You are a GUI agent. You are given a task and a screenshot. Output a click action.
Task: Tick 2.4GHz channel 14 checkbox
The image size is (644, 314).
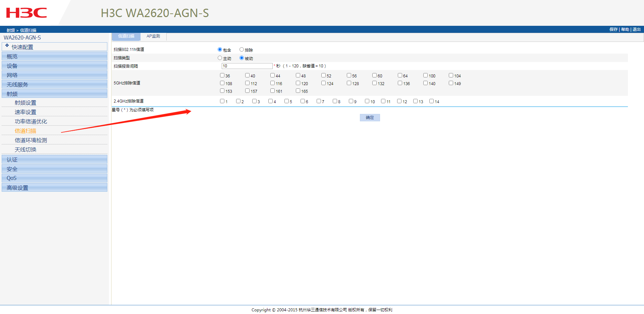tap(431, 101)
